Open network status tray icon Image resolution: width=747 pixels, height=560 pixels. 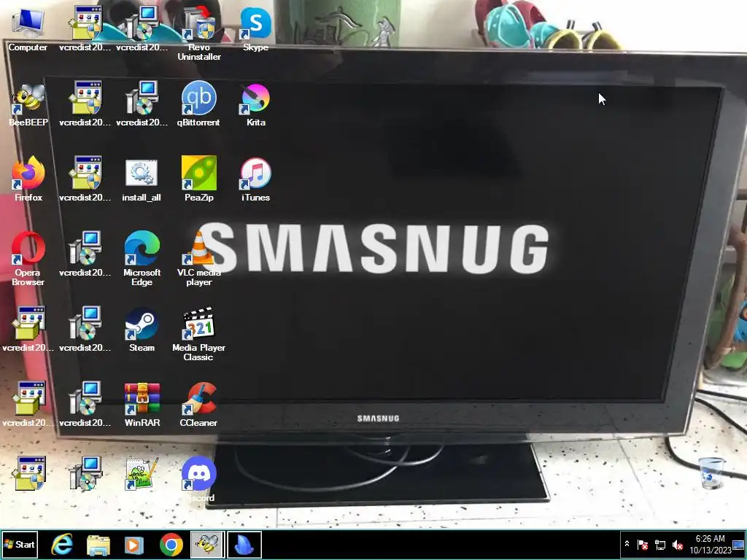point(659,544)
